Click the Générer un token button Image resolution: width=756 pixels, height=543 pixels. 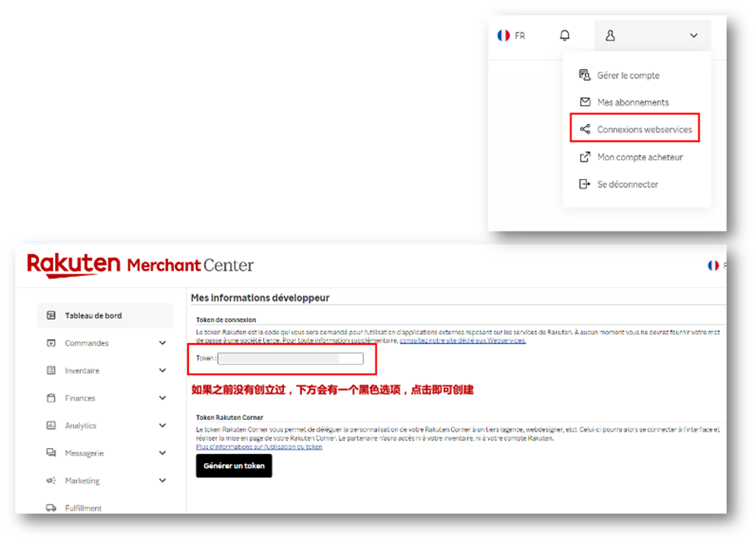click(234, 466)
